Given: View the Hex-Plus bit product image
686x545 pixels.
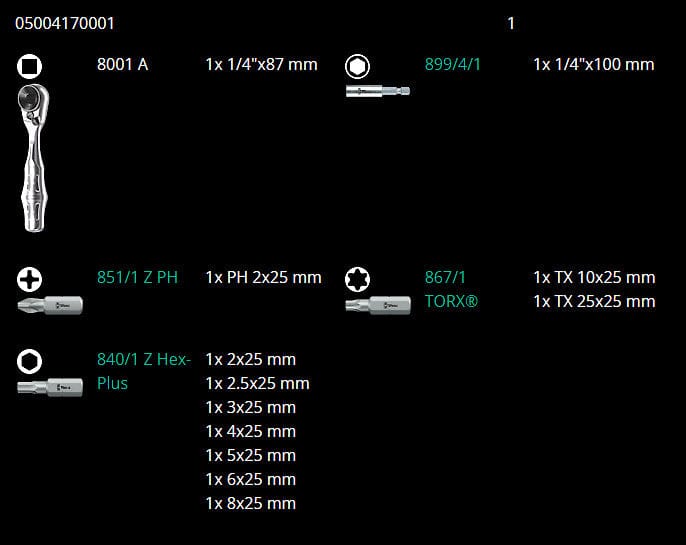Looking at the screenshot, I should (50, 386).
